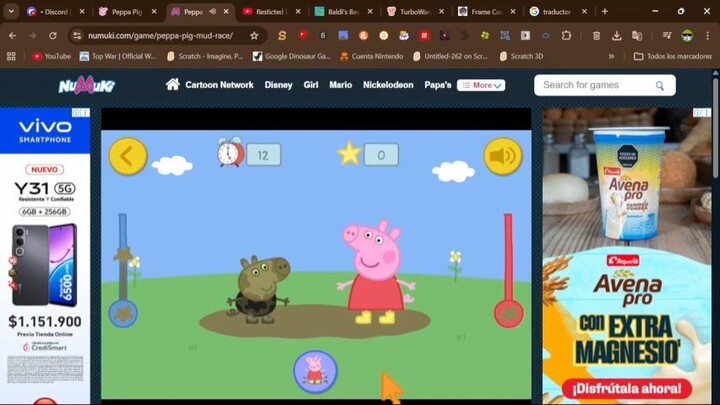The height and width of the screenshot is (405, 720).
Task: Focus the Search for games field
Action: pos(605,85)
